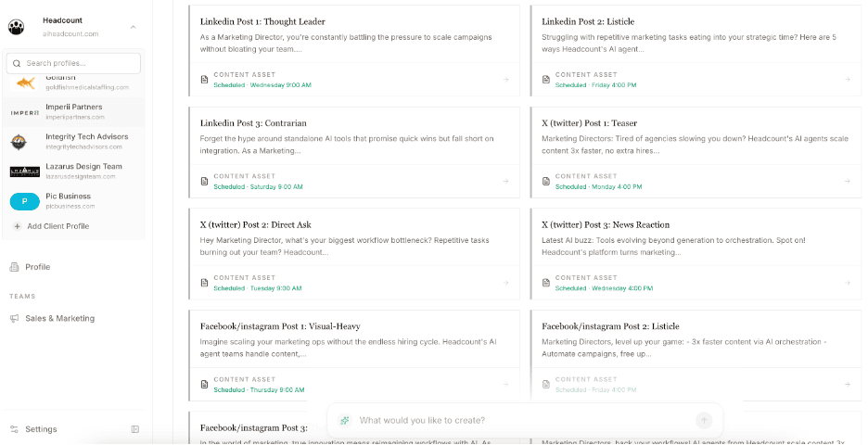Open X (twitter) Post 3: News Reaction card
The width and height of the screenshot is (868, 445).
coord(696,253)
